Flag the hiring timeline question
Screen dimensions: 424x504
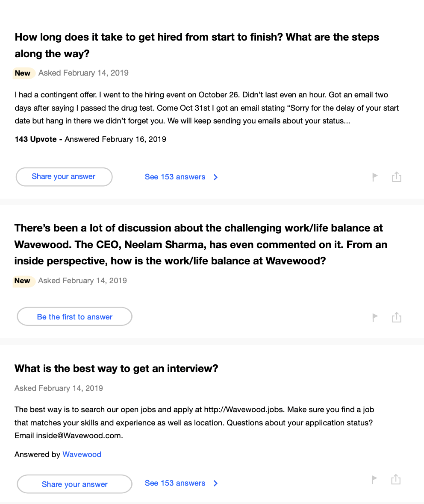click(x=375, y=176)
